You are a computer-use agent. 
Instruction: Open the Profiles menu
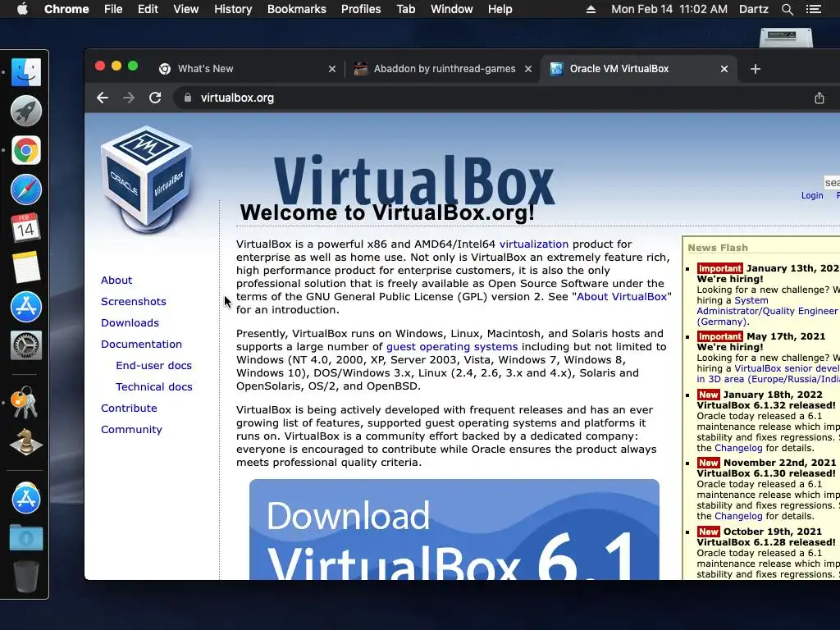(361, 9)
